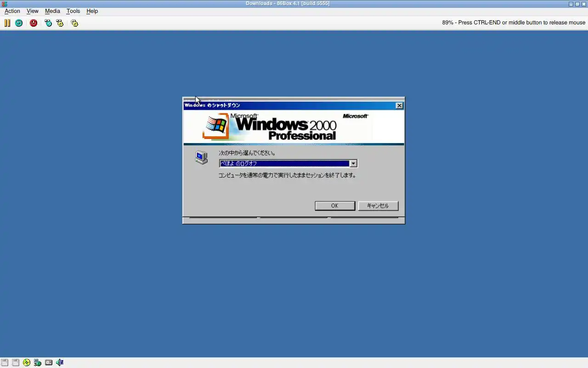Open emulator settings with the gear icon
This screenshot has height=368, width=588.
74,23
